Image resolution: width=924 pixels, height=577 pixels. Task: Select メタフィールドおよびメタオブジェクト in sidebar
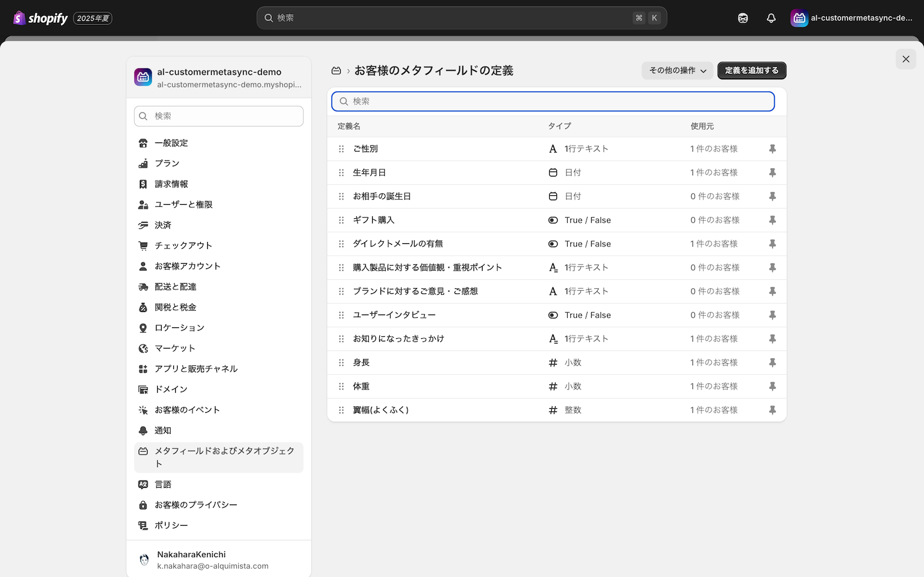(219, 458)
